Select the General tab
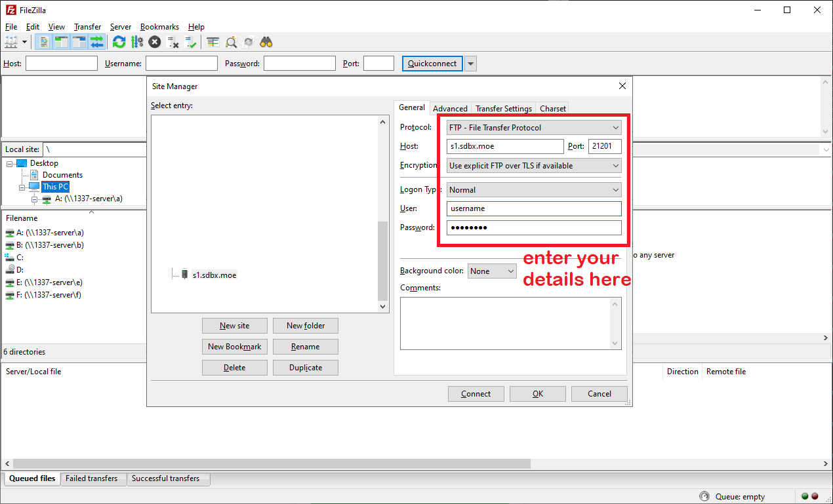This screenshot has width=833, height=504. point(412,107)
